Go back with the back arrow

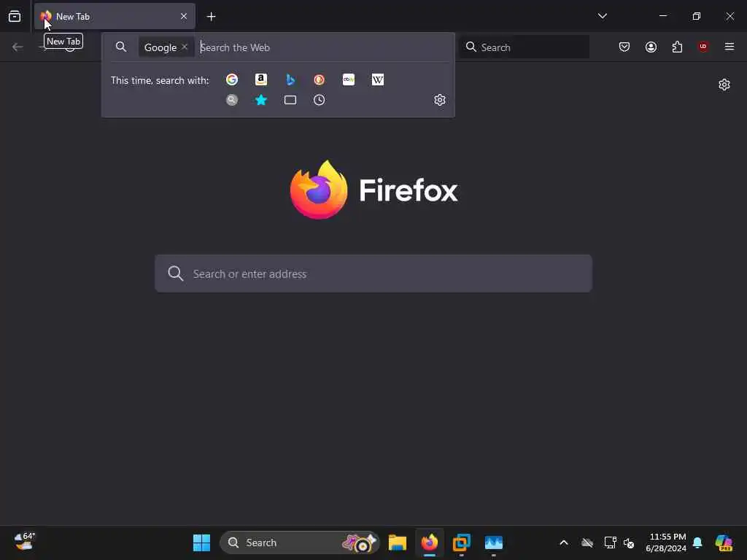pyautogui.click(x=18, y=47)
